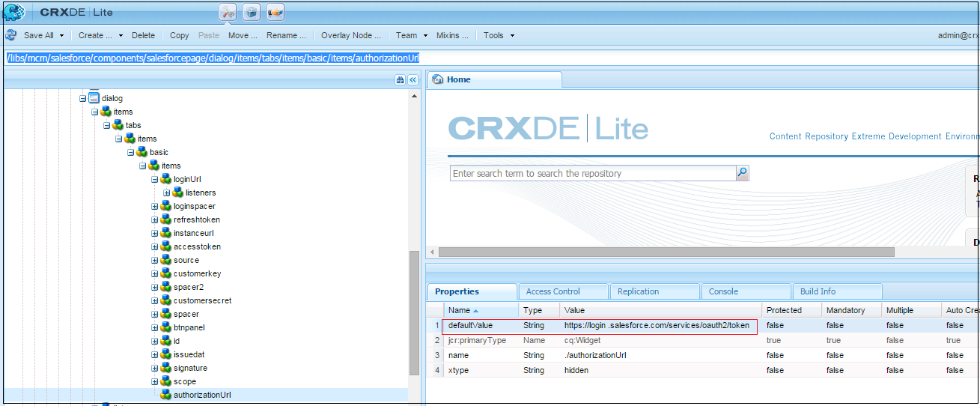Collapse the tree panel with double-arrow icon
The image size is (980, 406).
[x=413, y=80]
